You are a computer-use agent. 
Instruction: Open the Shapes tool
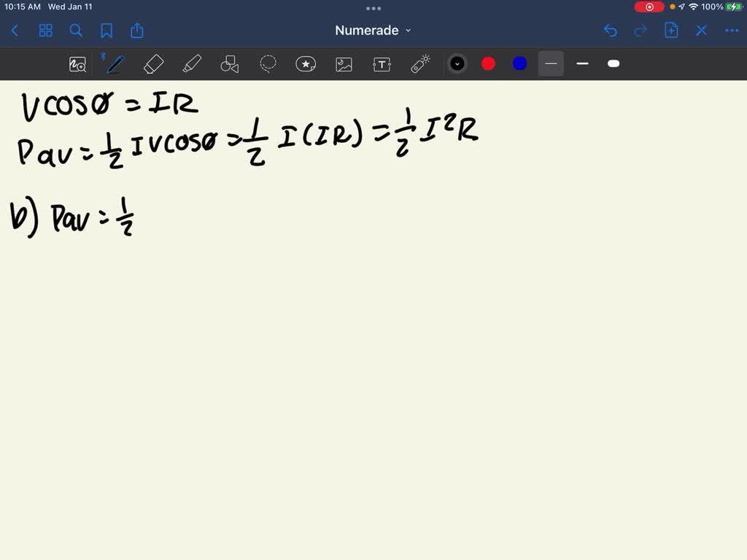coord(230,63)
